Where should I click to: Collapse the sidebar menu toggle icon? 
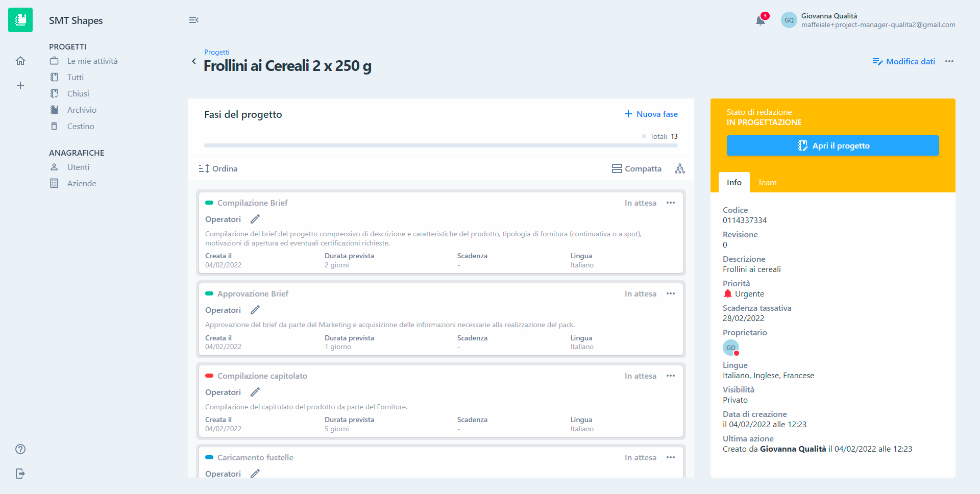(x=193, y=20)
